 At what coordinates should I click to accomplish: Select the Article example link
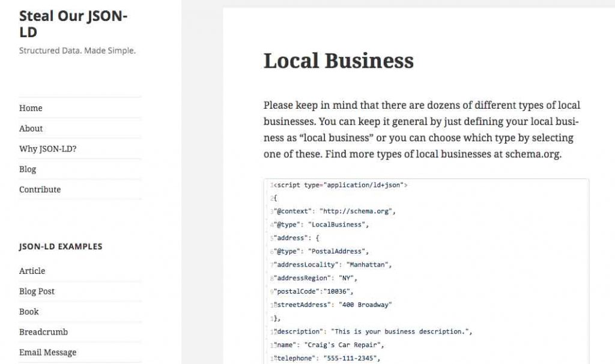point(32,271)
